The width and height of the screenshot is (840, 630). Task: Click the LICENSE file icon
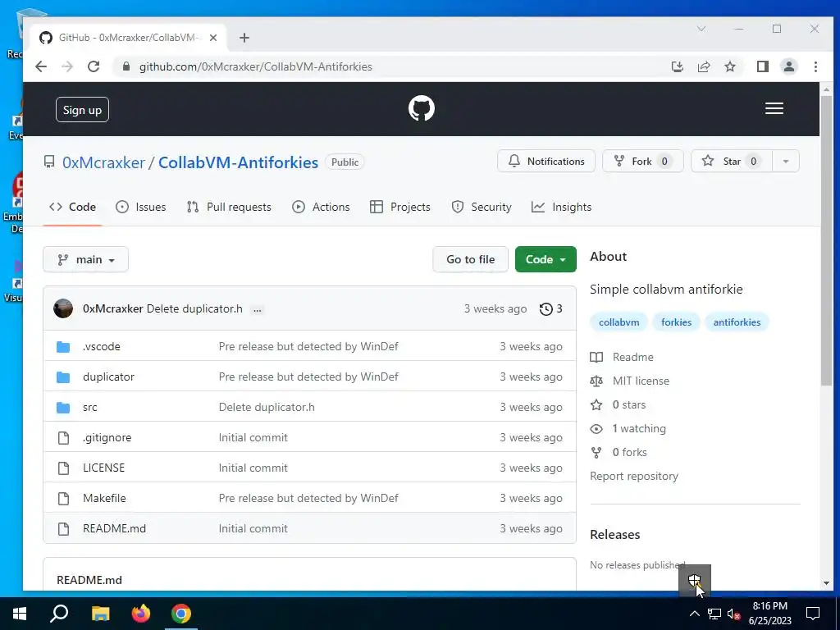63,468
